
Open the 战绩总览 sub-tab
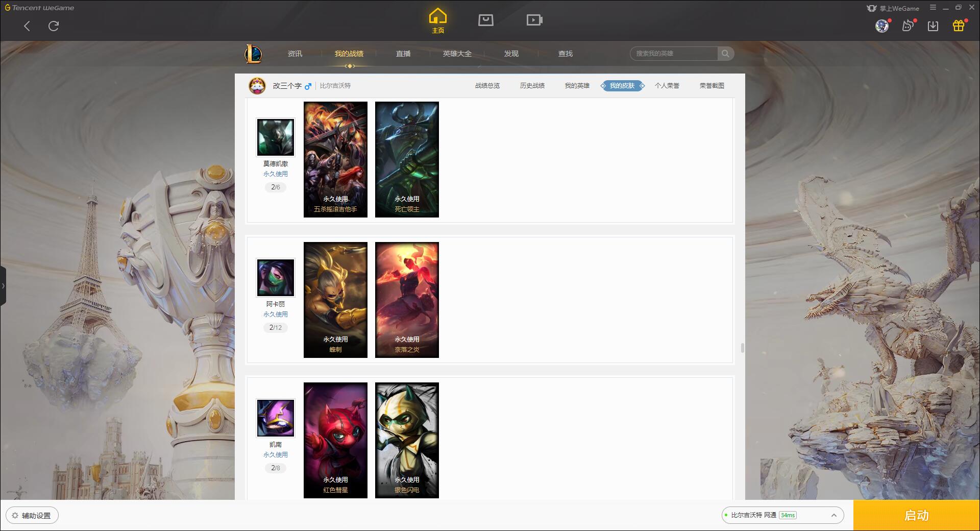coord(487,86)
